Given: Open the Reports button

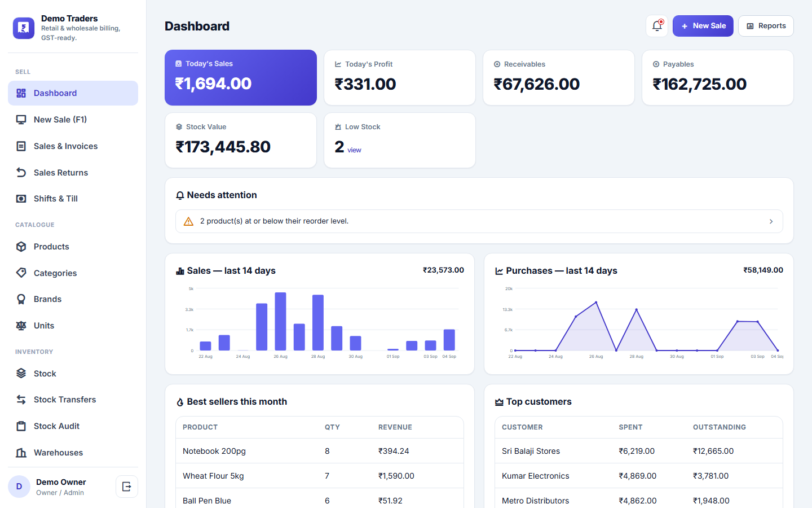Looking at the screenshot, I should pyautogui.click(x=766, y=26).
